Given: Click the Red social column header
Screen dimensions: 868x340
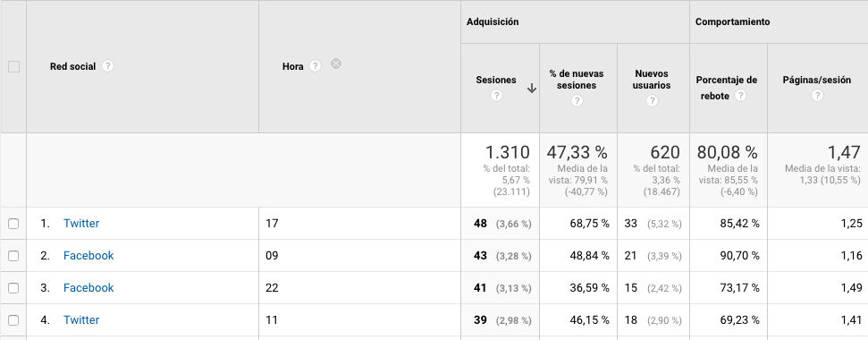Looking at the screenshot, I should coord(72,66).
